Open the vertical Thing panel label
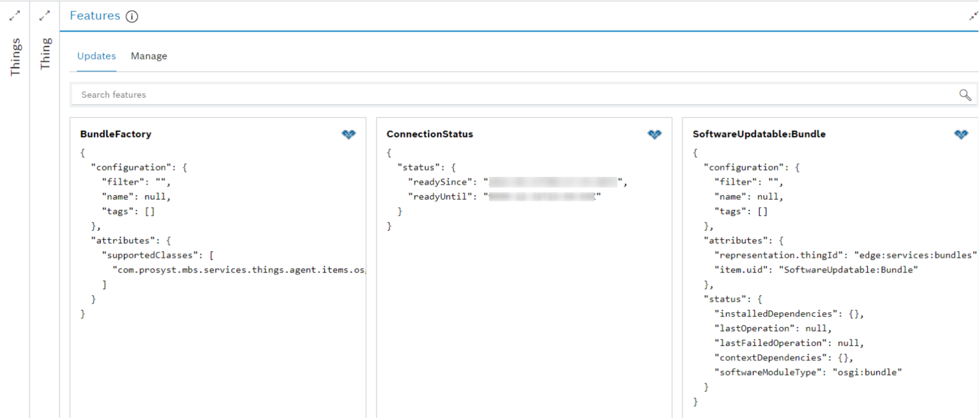This screenshot has width=980, height=418. tap(45, 53)
